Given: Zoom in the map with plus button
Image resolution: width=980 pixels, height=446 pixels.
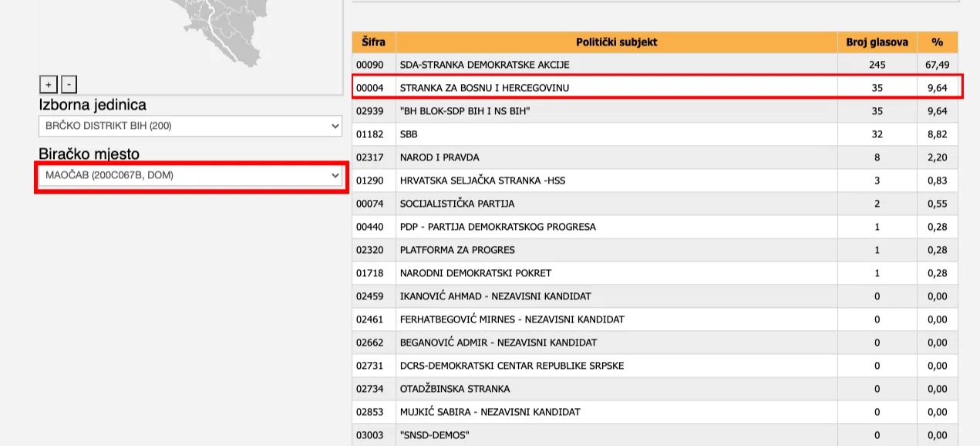Looking at the screenshot, I should click(x=49, y=84).
